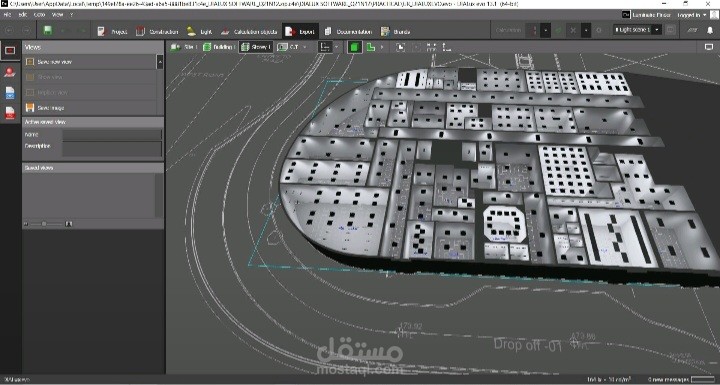Click the icon right of the Light scene dropdown

coord(671,30)
